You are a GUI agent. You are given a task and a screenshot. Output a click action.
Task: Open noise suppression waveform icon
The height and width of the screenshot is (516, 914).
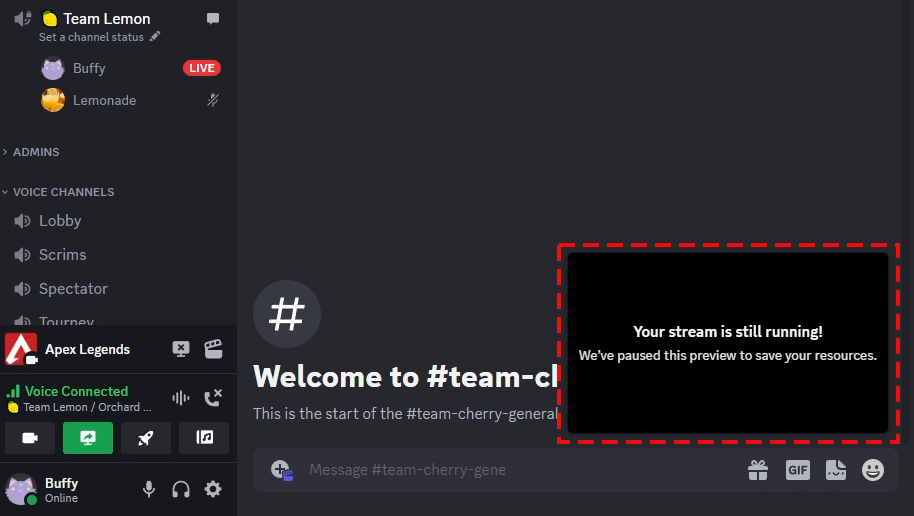pyautogui.click(x=181, y=398)
